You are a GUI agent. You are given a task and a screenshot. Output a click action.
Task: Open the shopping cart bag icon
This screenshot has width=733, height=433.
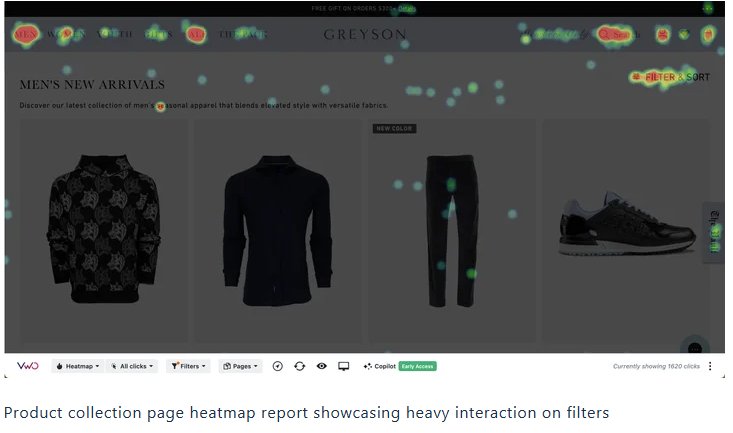click(x=708, y=34)
